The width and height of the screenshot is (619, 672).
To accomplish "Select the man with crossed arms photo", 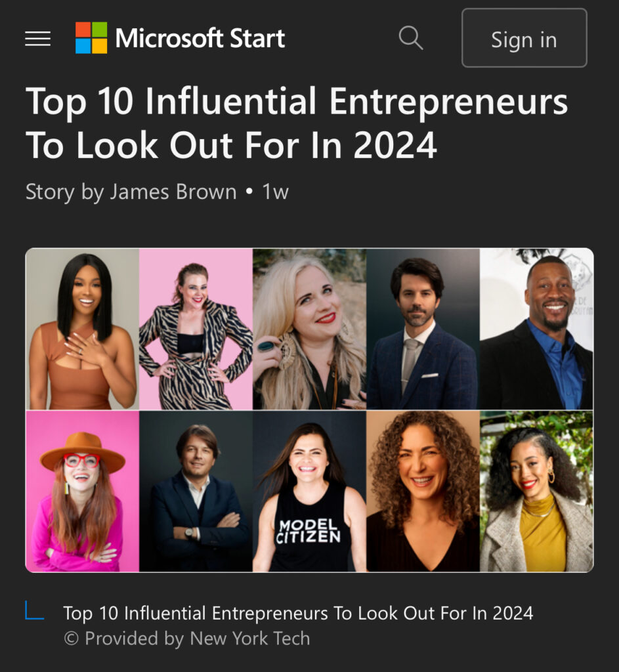I will click(x=196, y=492).
